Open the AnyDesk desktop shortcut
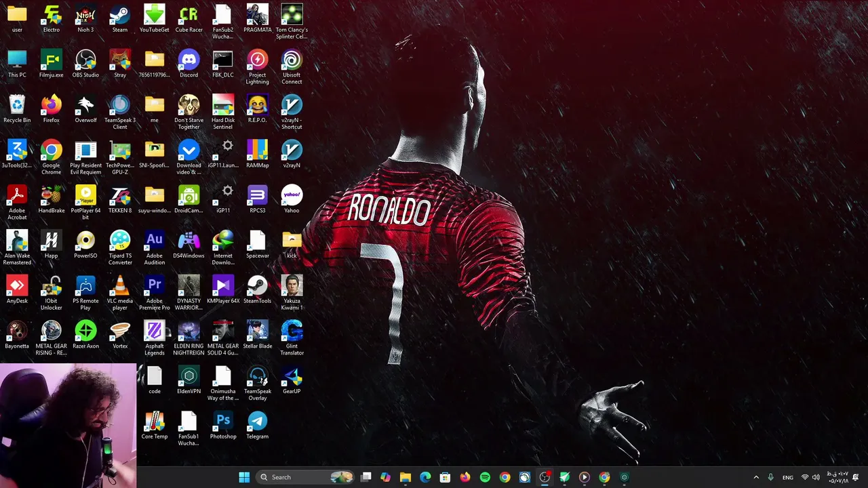The height and width of the screenshot is (488, 868). (17, 290)
